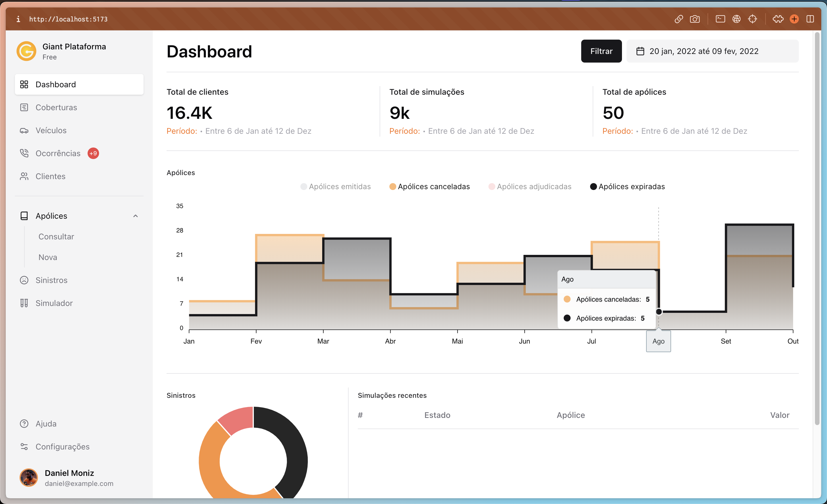
Task: Click Daniel Moniz profile avatar
Action: click(x=29, y=478)
